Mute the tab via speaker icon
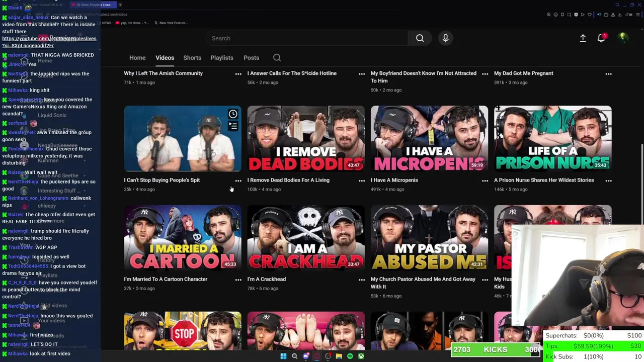The width and height of the screenshot is (644, 362). tap(599, 15)
